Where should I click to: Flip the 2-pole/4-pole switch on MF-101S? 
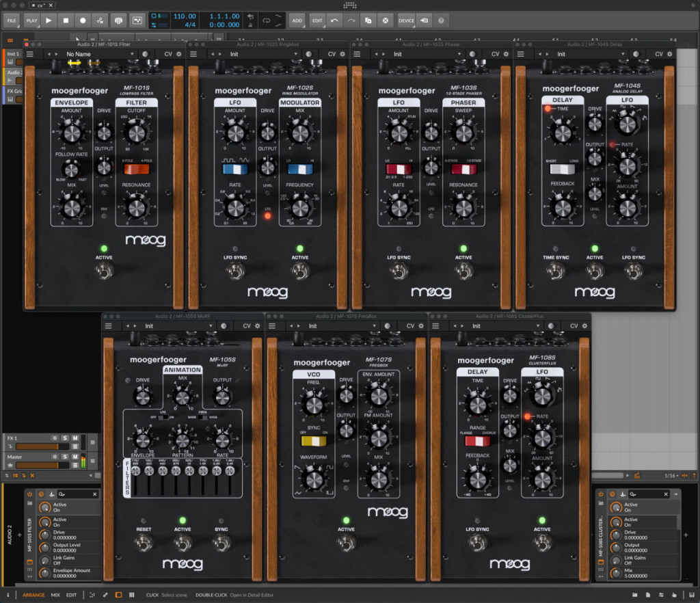(x=136, y=169)
